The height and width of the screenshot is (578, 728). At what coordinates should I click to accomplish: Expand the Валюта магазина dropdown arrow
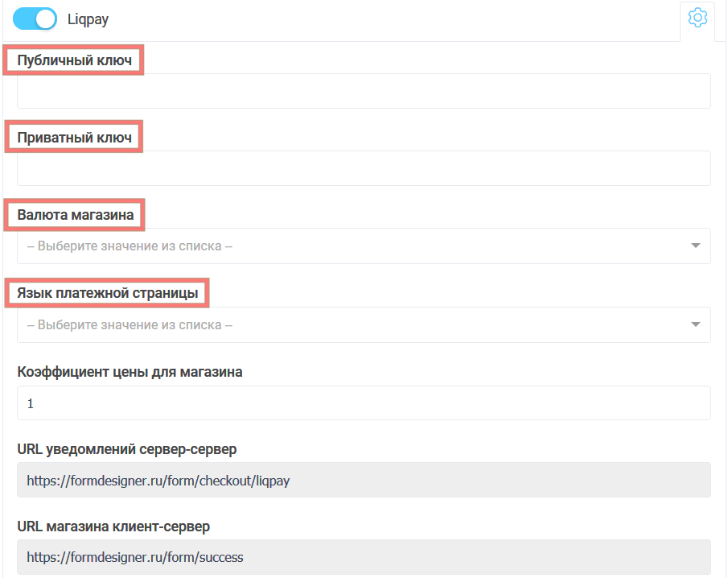pos(696,246)
